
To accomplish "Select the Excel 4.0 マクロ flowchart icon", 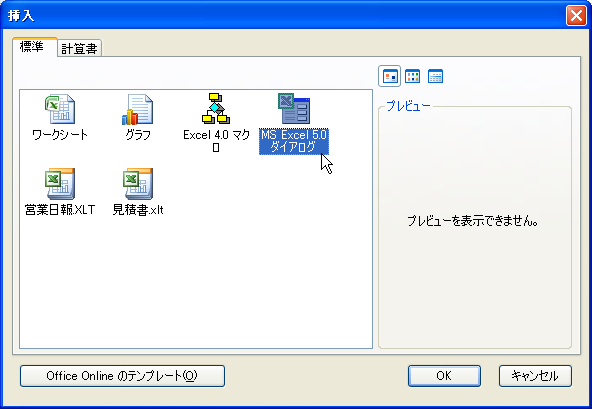I will point(216,108).
